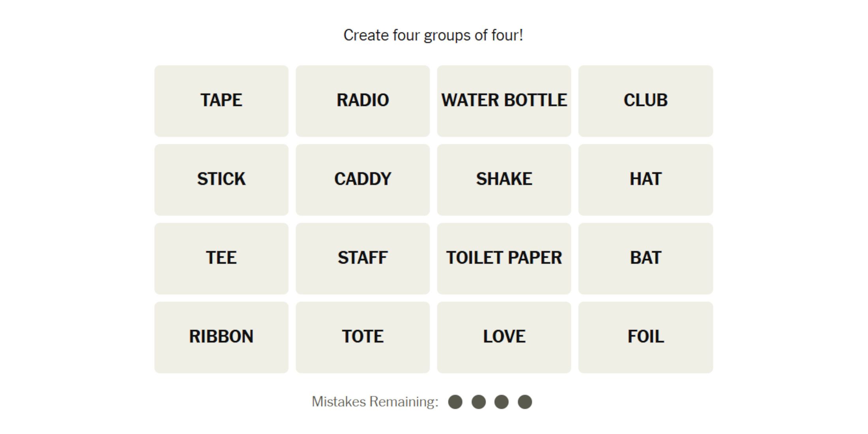Tap the STICK word tile
Image resolution: width=868 pixels, height=434 pixels.
pyautogui.click(x=221, y=180)
